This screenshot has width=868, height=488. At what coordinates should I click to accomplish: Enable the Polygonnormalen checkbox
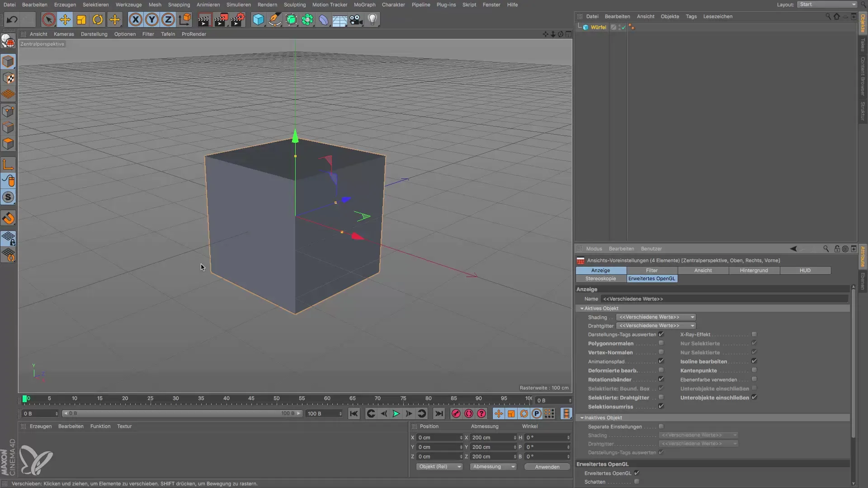(661, 343)
